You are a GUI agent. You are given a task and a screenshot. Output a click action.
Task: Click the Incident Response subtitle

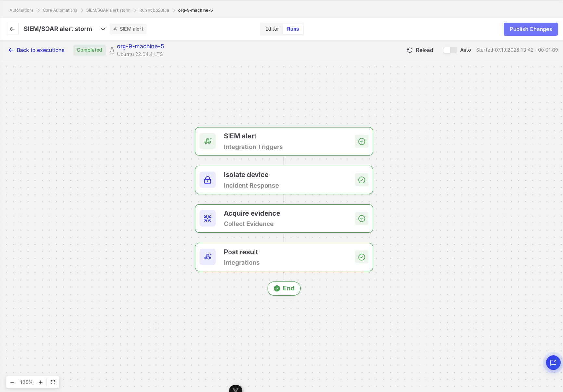click(x=251, y=186)
